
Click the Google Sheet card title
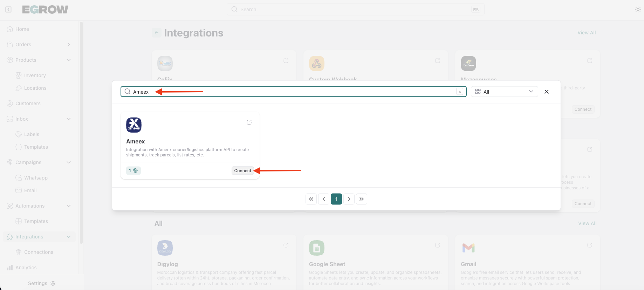(x=327, y=264)
